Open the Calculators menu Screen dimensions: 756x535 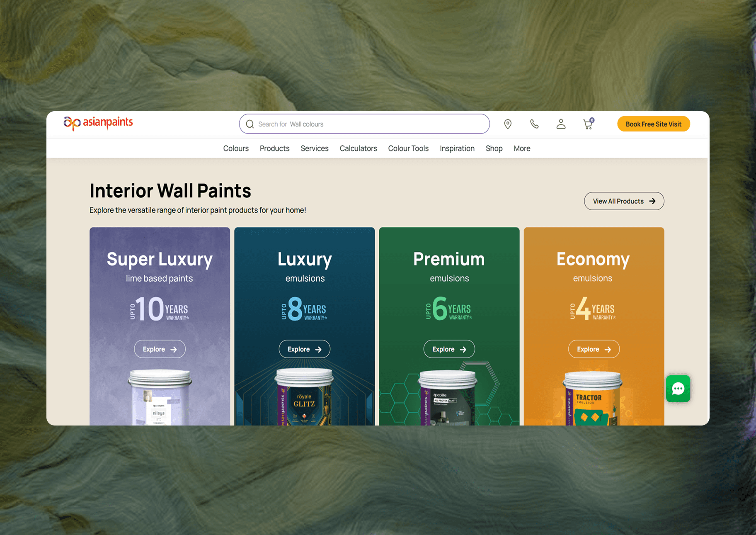click(359, 148)
